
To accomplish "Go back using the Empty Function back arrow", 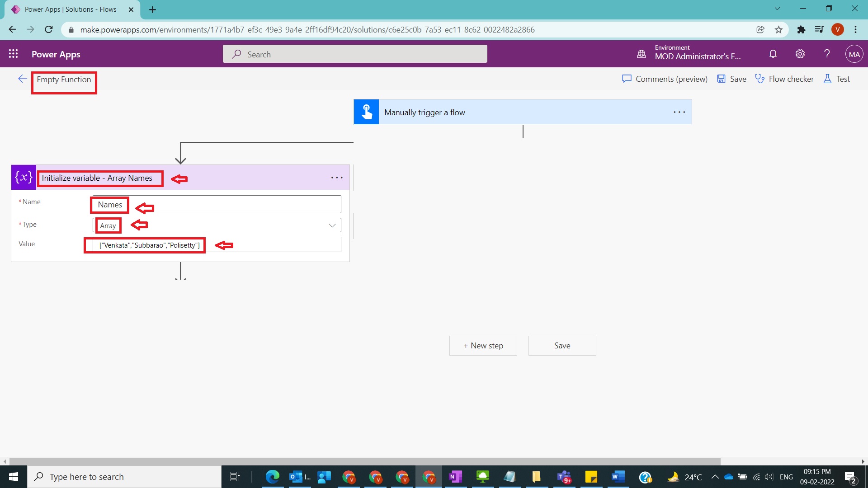I will pyautogui.click(x=23, y=79).
